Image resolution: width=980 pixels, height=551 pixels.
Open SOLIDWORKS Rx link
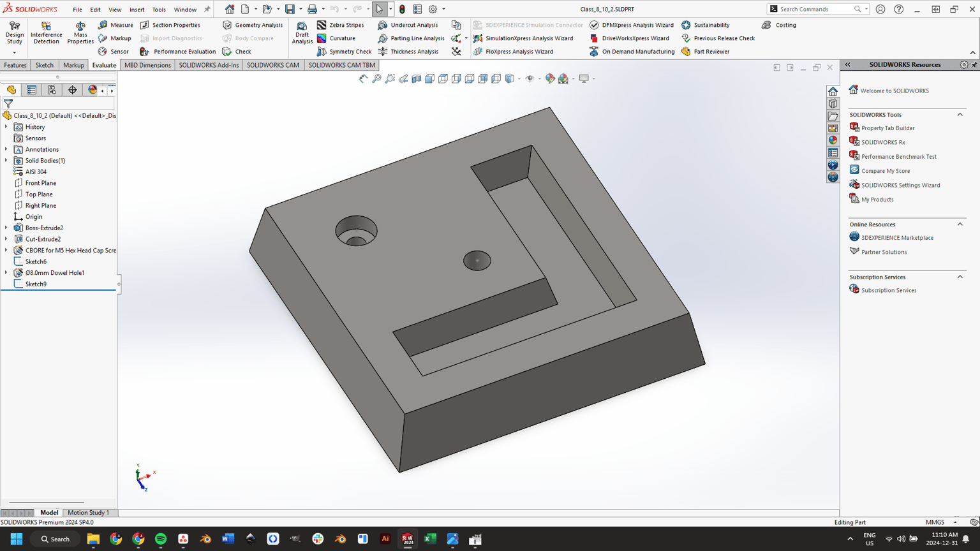(x=883, y=142)
